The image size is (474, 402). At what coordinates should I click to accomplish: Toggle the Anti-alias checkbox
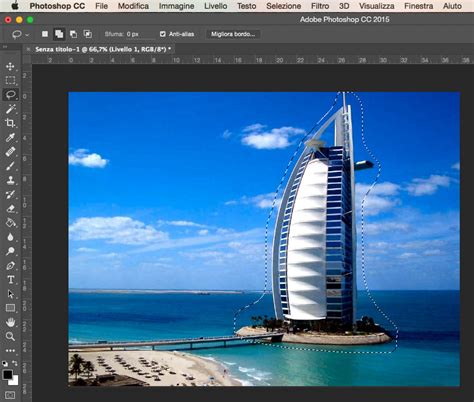[163, 34]
